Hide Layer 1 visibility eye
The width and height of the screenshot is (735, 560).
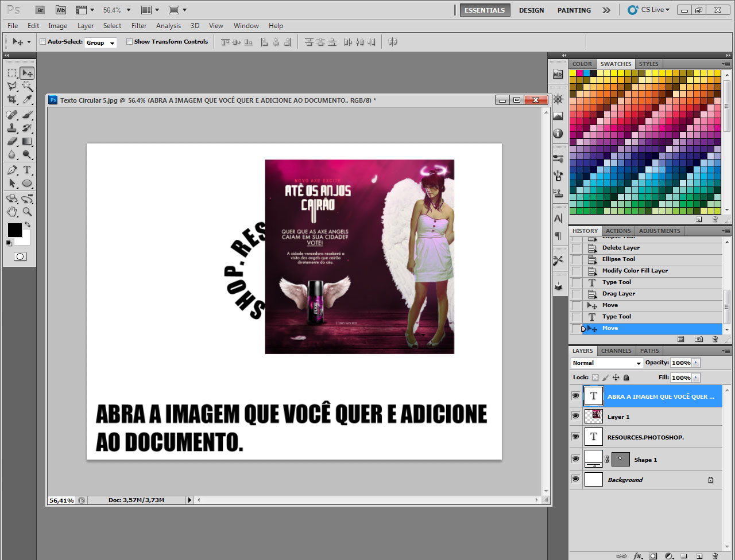[x=575, y=416]
